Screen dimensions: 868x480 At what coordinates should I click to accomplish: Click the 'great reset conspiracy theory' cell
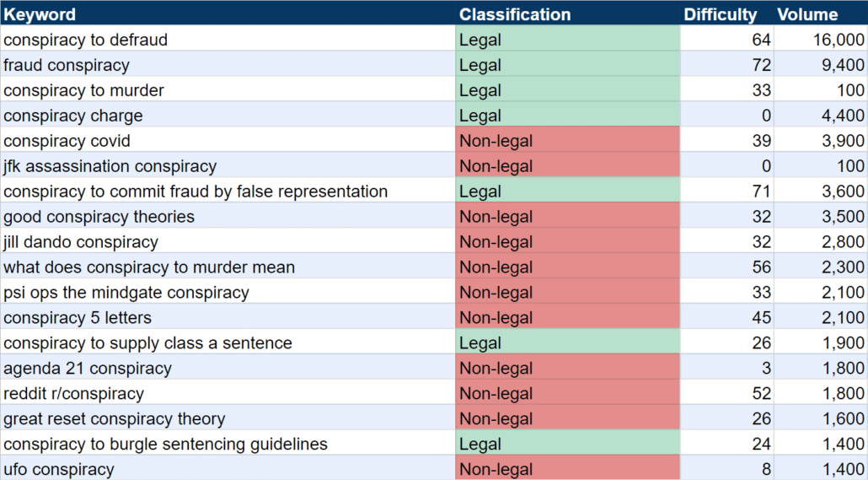228,419
